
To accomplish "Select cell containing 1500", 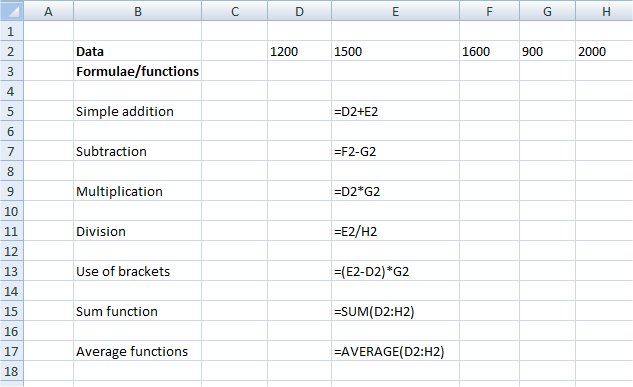I will (x=396, y=51).
